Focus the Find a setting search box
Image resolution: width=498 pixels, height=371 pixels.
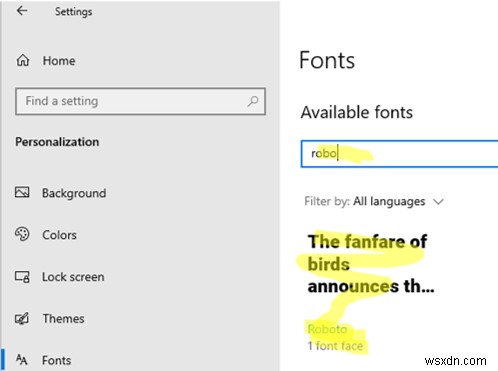click(x=140, y=101)
